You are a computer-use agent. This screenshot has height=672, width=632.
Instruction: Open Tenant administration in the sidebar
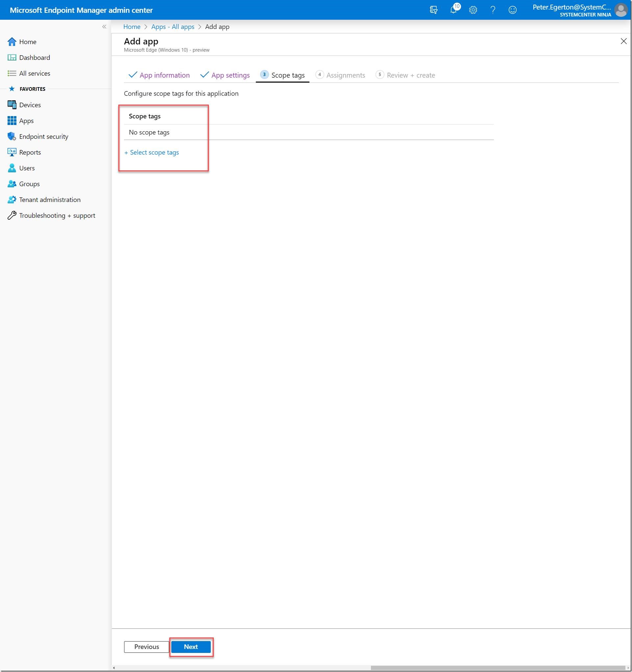pos(50,200)
